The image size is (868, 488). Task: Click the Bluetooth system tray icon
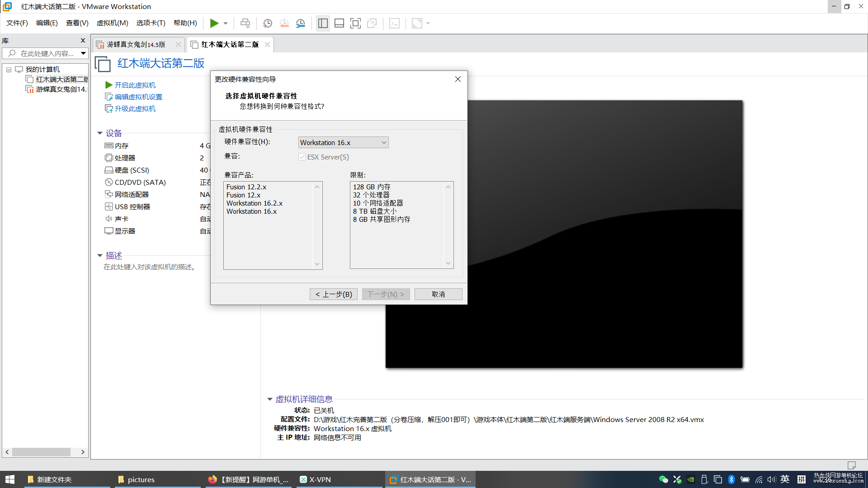(x=731, y=479)
